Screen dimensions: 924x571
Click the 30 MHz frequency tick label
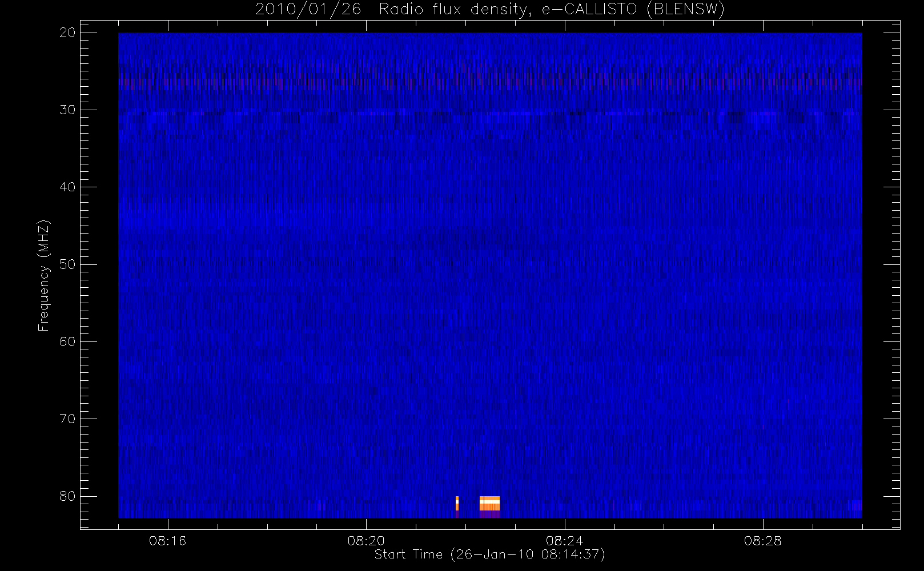tap(67, 110)
